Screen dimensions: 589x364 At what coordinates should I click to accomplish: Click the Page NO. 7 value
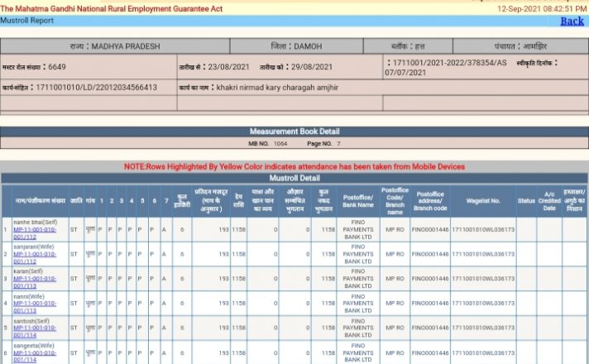[338, 143]
